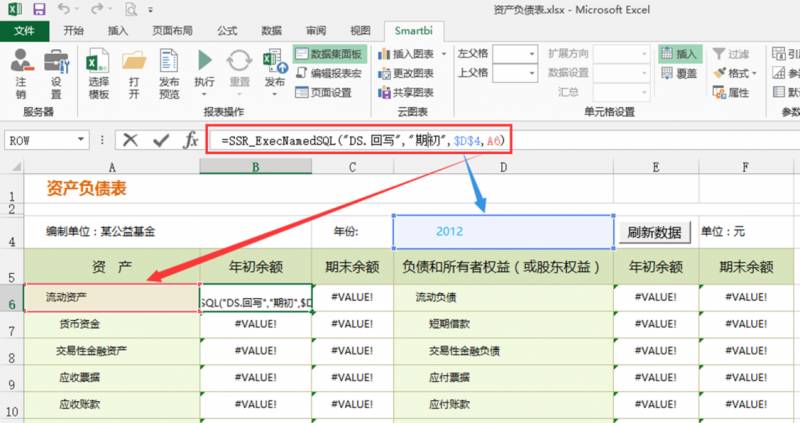The image size is (800, 423).
Task: Click the Undo arrow icon
Action: (x=64, y=9)
